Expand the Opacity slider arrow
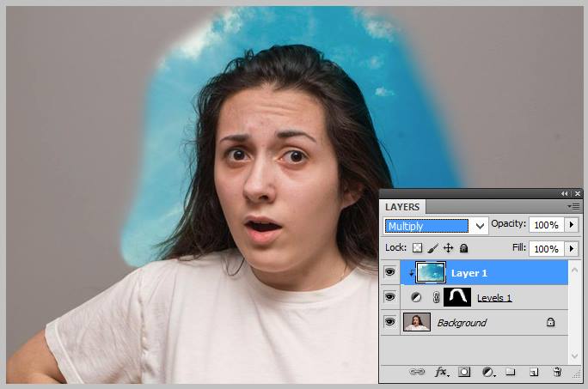 coord(572,225)
